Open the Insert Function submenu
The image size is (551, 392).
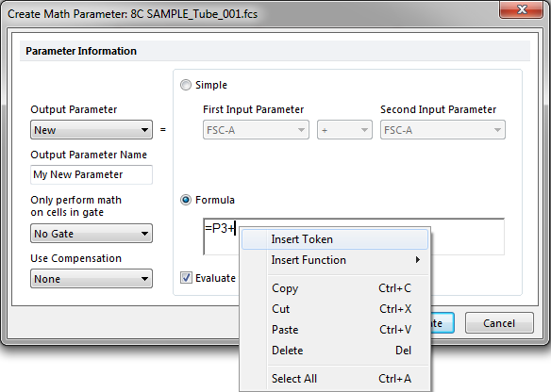(335, 260)
